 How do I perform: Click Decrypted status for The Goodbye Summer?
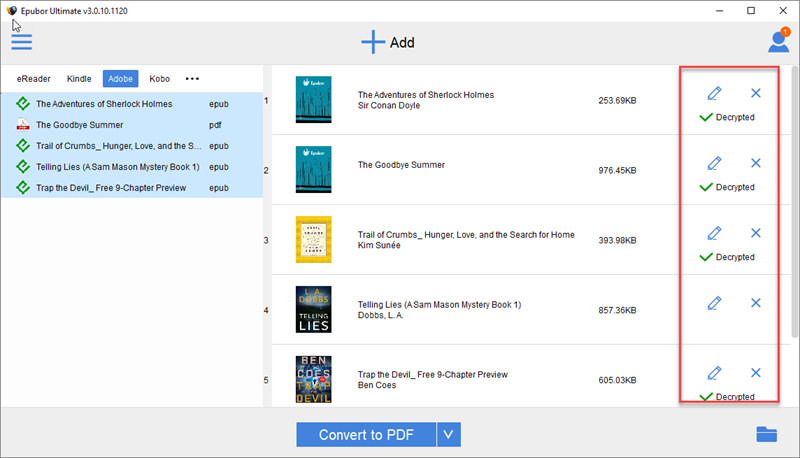point(727,187)
